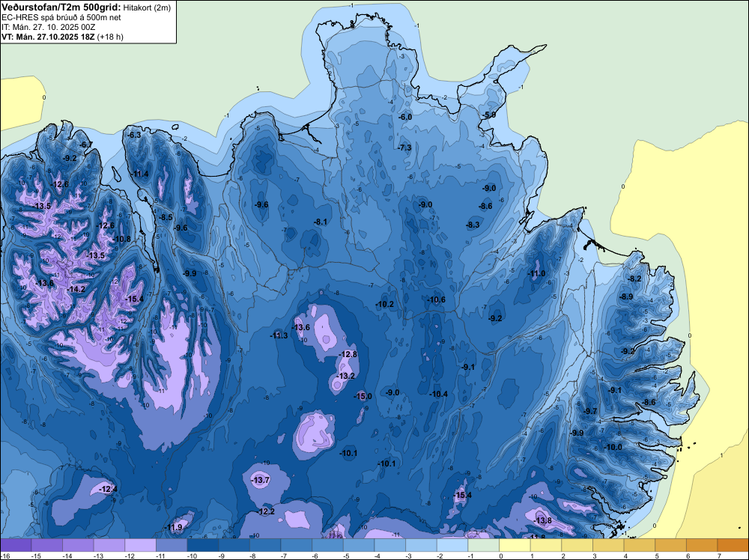Click the orange legend swatch between 6 and 7
749x560 pixels.
coord(702,545)
